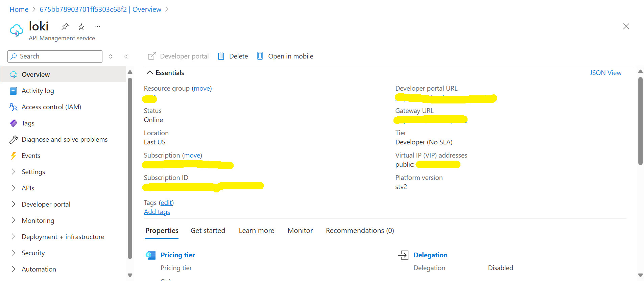Click the Overview cloud icon in sidebar
The width and height of the screenshot is (644, 281).
[x=14, y=75]
